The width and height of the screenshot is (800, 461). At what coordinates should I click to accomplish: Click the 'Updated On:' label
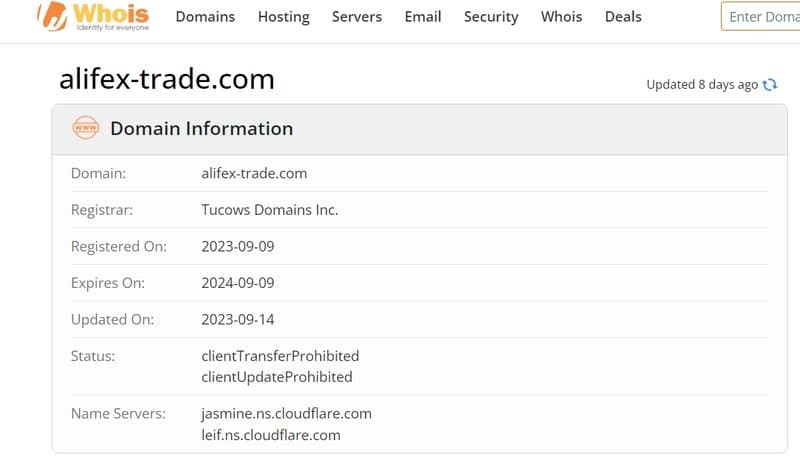click(112, 320)
